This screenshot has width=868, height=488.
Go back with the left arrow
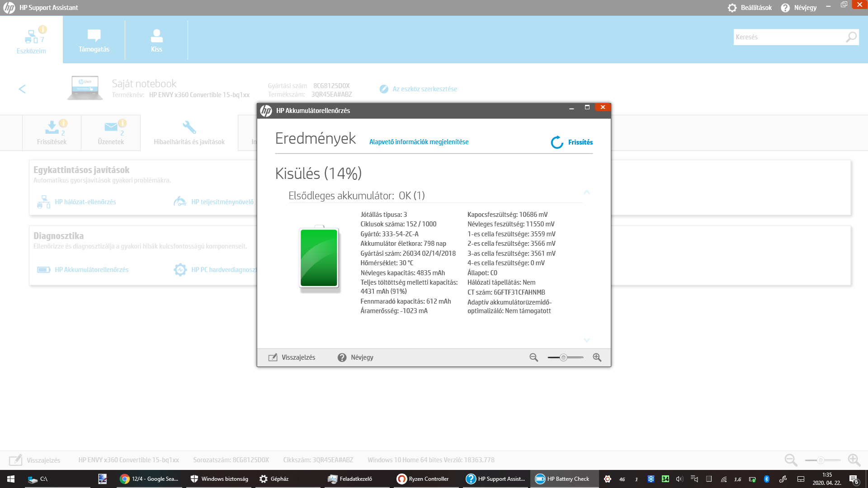tap(22, 89)
